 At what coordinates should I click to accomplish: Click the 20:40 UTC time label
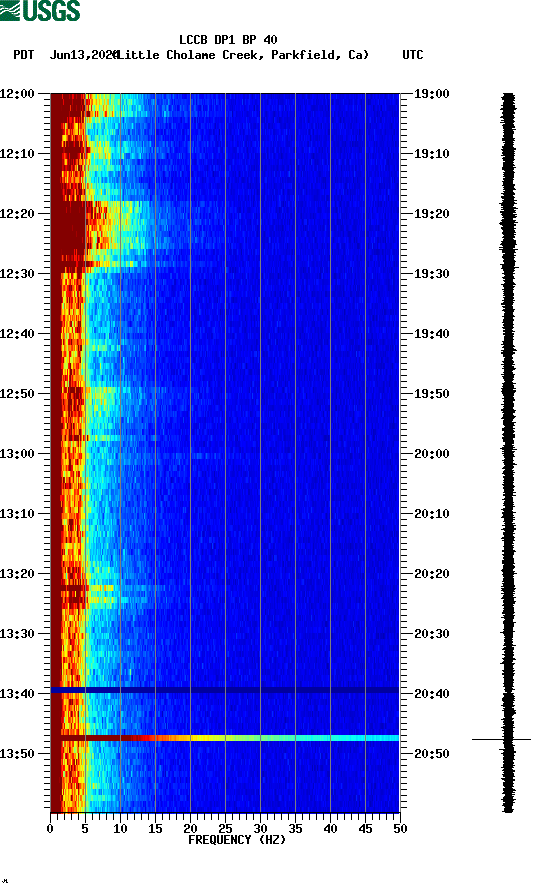pos(432,694)
